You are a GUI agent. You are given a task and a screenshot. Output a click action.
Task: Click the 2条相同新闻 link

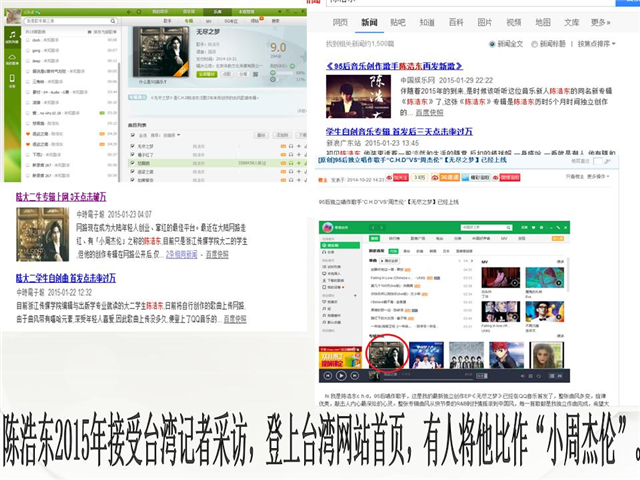coord(181,255)
